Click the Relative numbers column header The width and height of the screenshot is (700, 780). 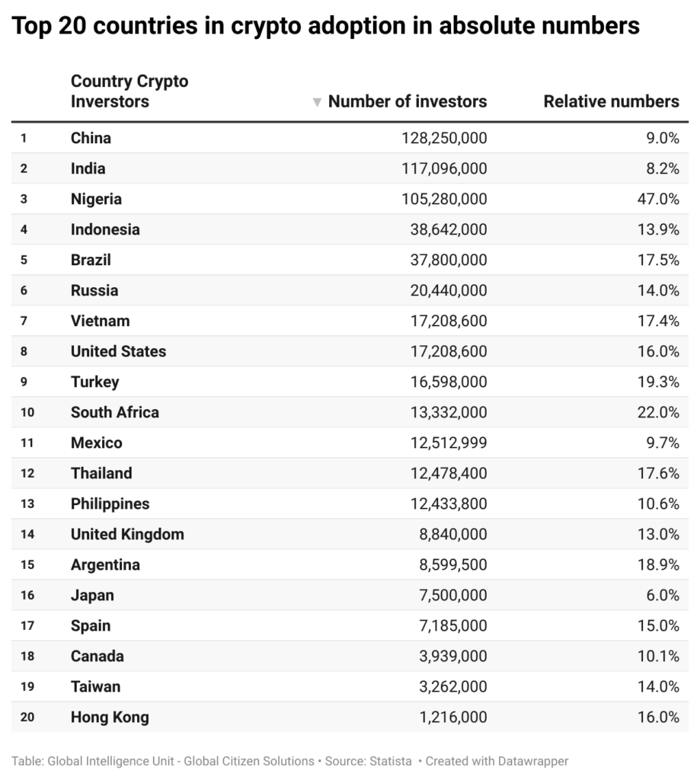(x=611, y=101)
